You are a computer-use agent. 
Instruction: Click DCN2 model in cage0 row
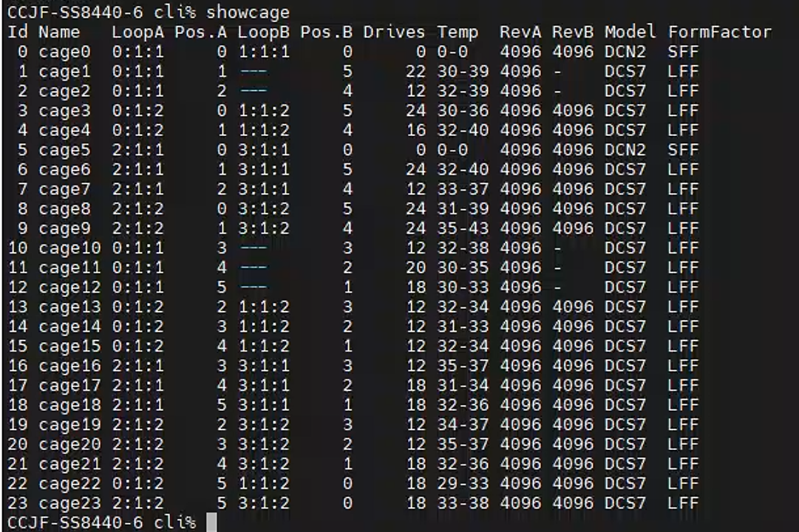[625, 52]
